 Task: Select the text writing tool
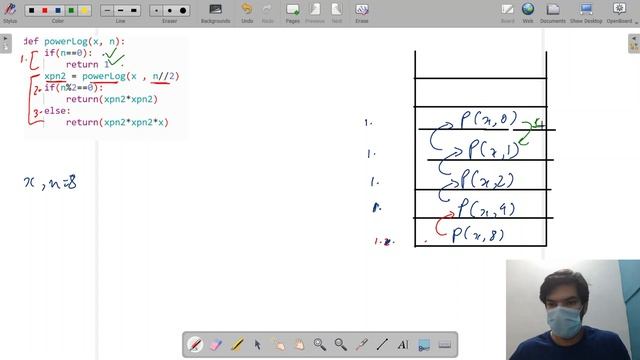(x=403, y=344)
